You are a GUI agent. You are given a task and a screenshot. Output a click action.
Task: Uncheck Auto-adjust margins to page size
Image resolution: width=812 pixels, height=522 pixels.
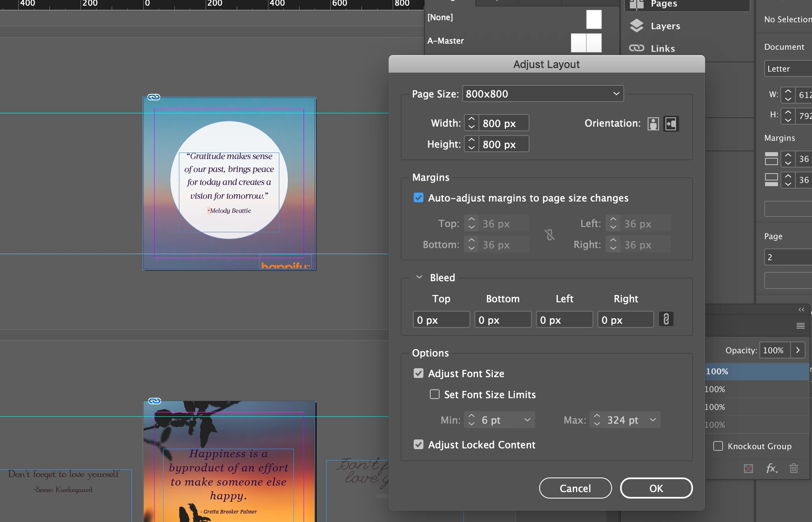419,198
